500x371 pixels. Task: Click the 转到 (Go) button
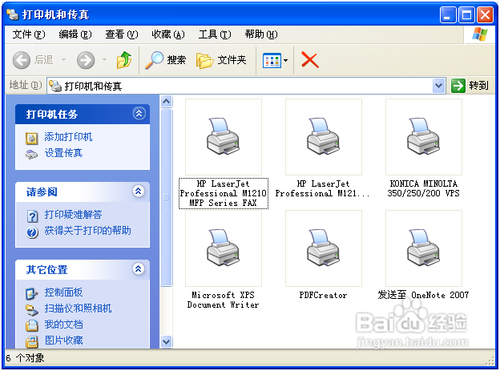471,86
